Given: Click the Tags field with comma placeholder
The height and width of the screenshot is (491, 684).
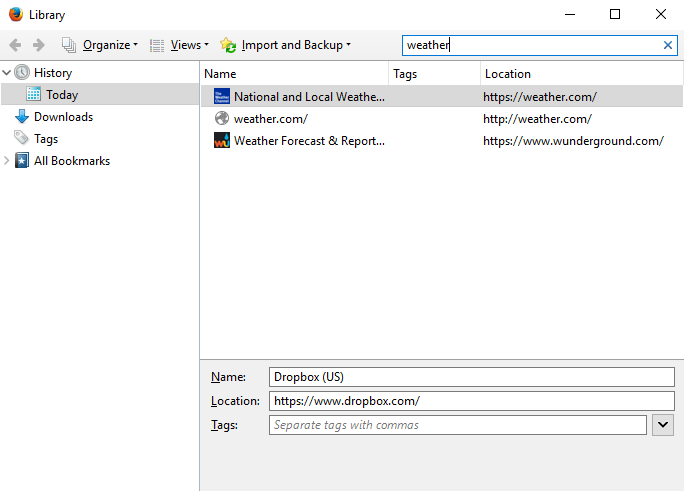Looking at the screenshot, I should click(x=458, y=425).
